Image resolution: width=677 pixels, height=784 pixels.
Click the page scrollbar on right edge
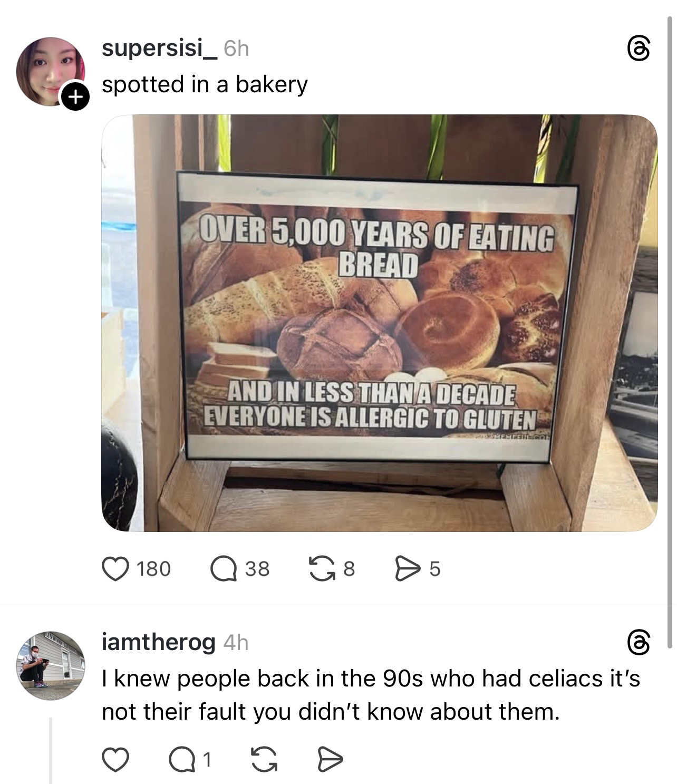click(x=670, y=316)
